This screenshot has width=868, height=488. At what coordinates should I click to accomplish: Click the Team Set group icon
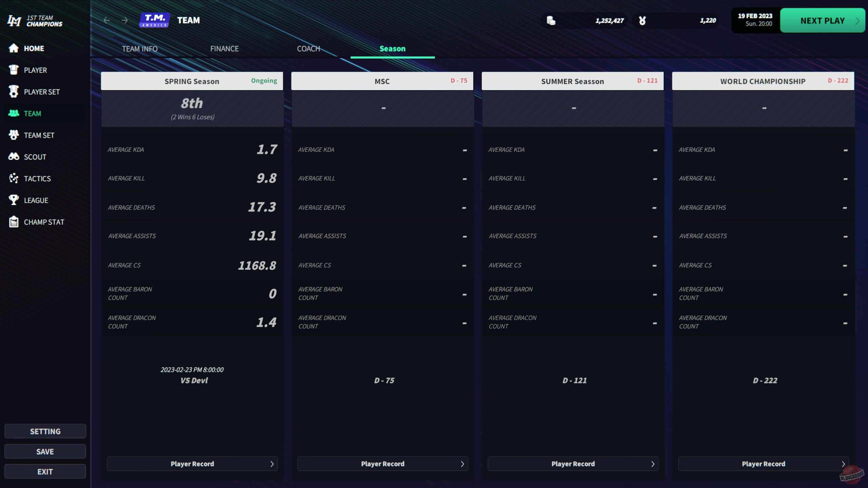(14, 135)
